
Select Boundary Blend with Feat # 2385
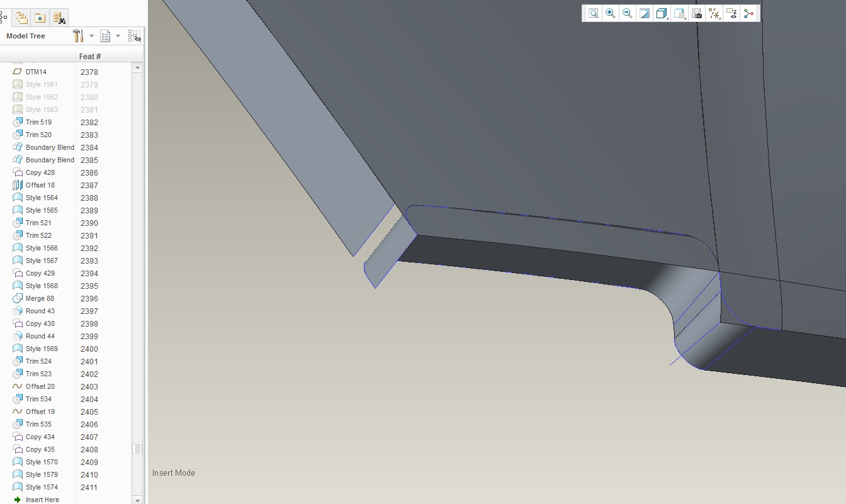tap(50, 160)
